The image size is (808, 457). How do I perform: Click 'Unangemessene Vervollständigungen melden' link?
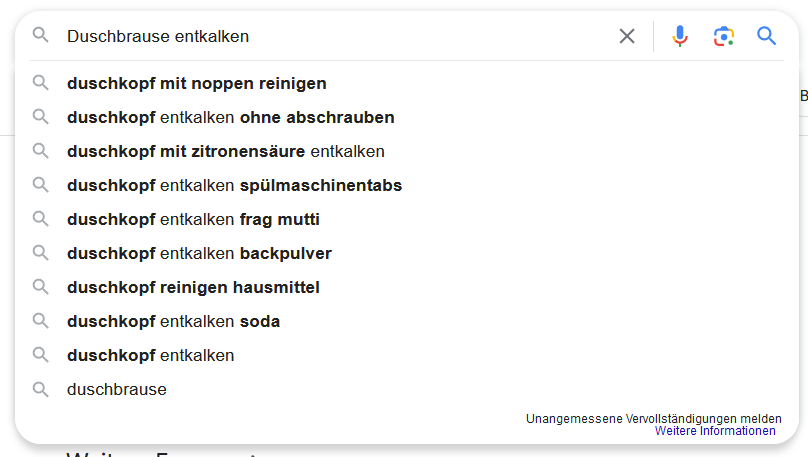(x=653, y=418)
